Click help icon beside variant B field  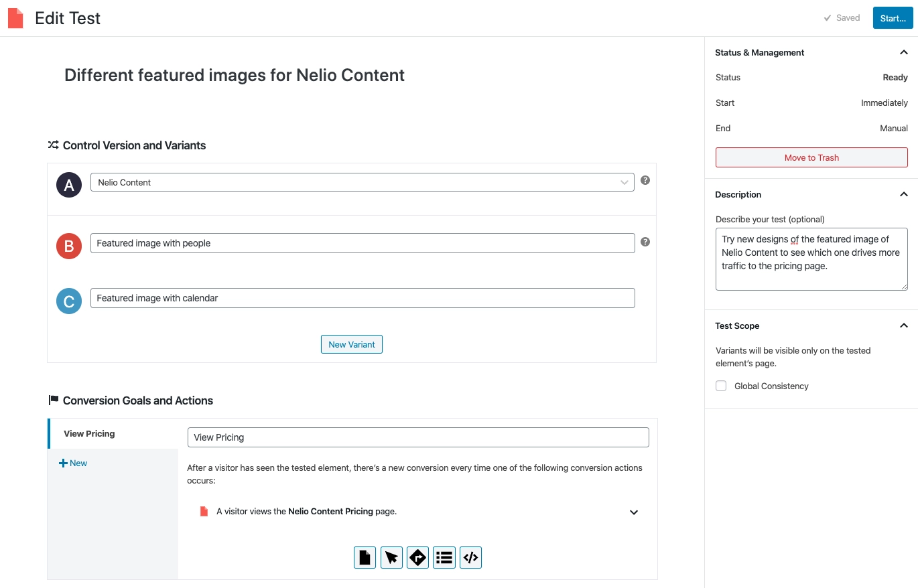click(645, 242)
